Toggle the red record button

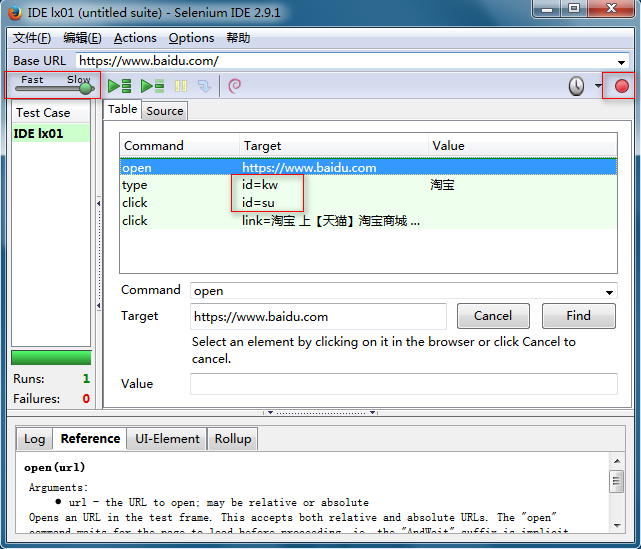622,86
